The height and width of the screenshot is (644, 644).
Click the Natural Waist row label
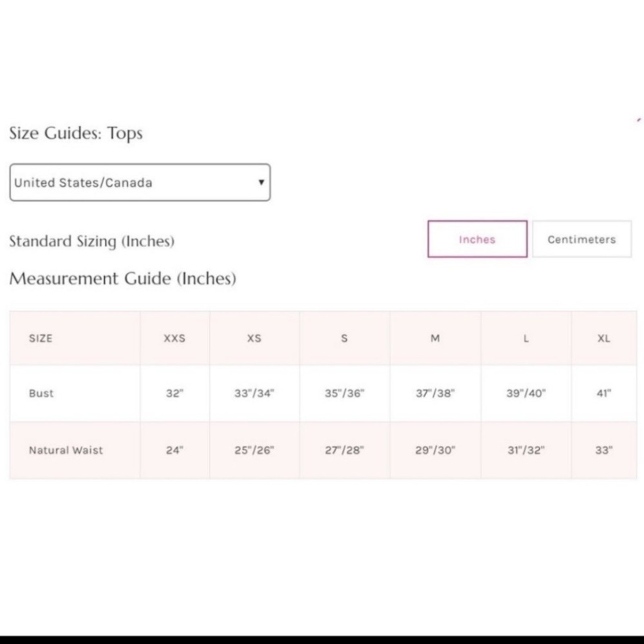66,450
